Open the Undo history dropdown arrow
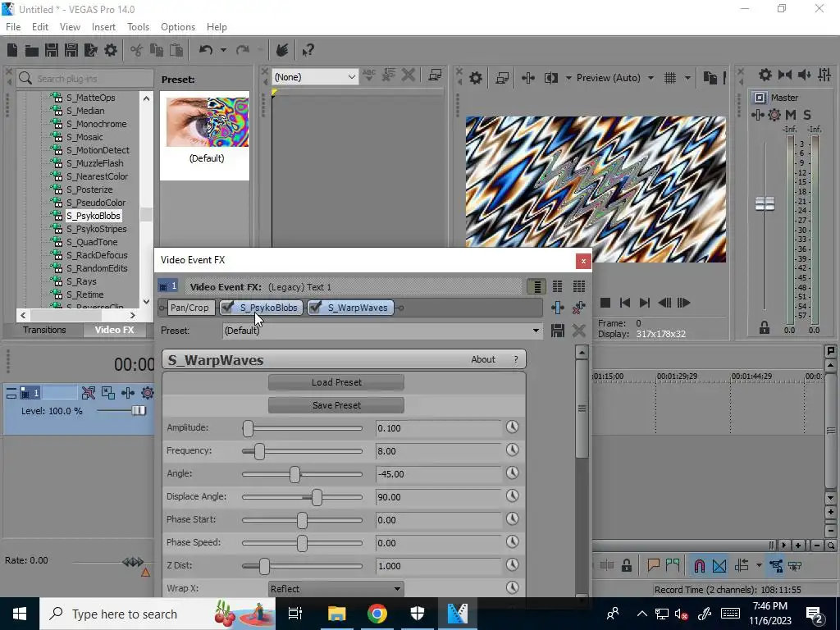The width and height of the screenshot is (840, 630). [223, 50]
